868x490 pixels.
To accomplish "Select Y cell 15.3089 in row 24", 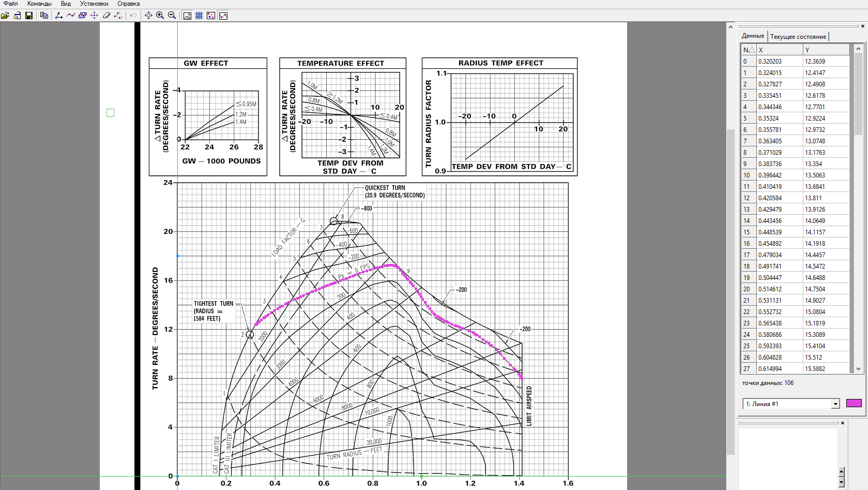I will (x=826, y=334).
